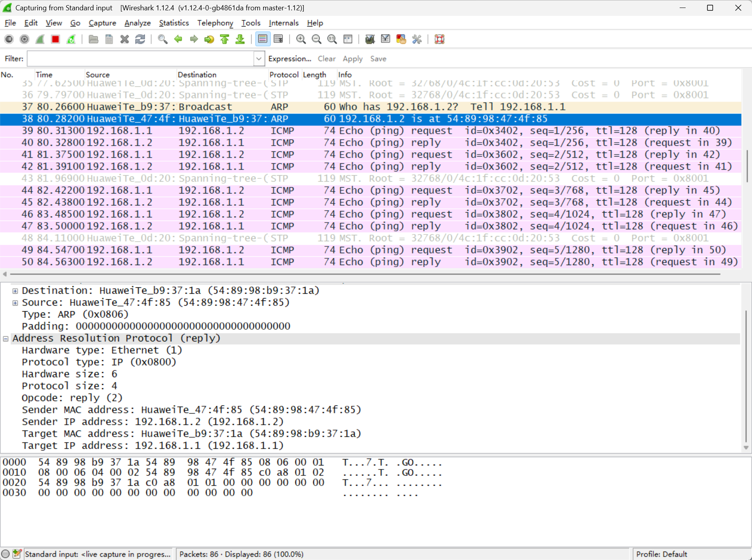Image resolution: width=752 pixels, height=560 pixels.
Task: Reset zoom to normal size
Action: (x=332, y=39)
